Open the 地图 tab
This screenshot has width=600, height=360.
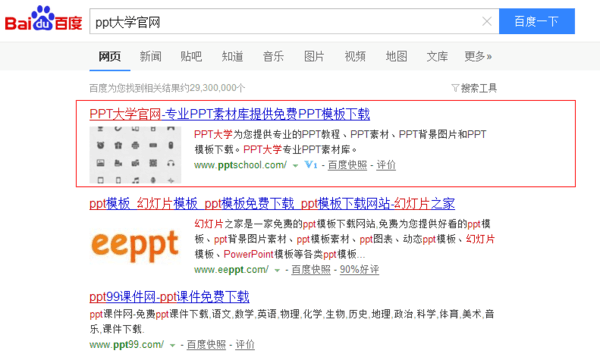pyautogui.click(x=396, y=57)
